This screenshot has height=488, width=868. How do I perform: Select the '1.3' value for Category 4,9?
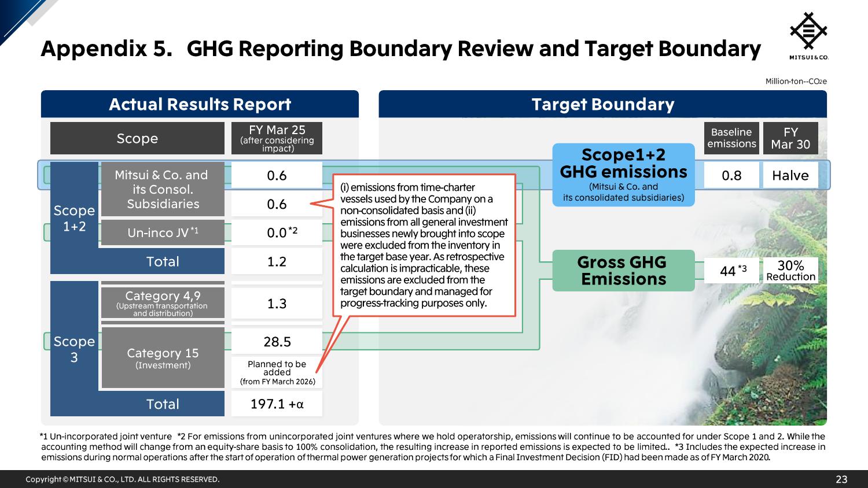click(x=277, y=304)
